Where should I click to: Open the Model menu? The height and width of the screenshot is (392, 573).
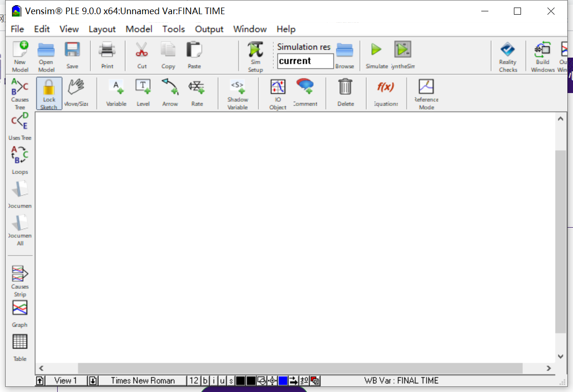(x=139, y=29)
